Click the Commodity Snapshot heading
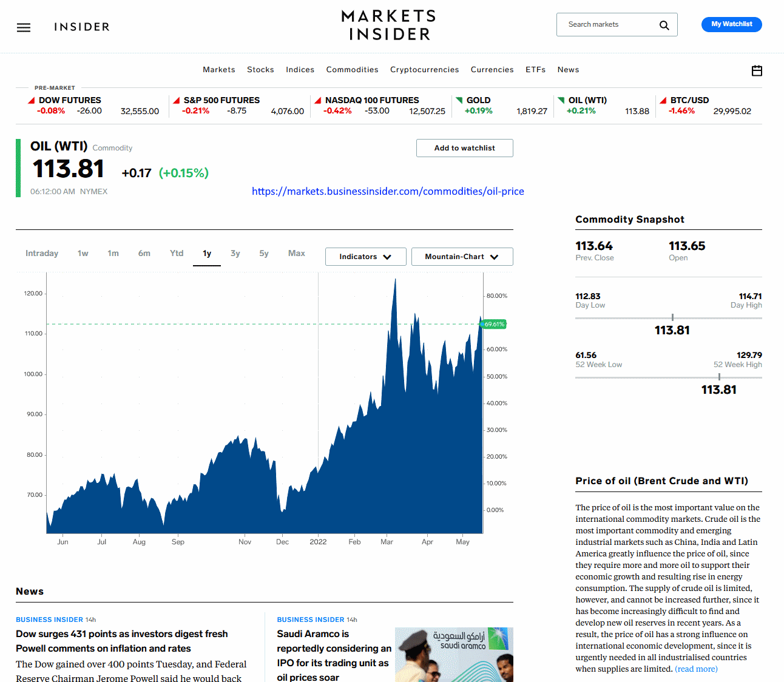This screenshot has height=682, width=784. (630, 220)
